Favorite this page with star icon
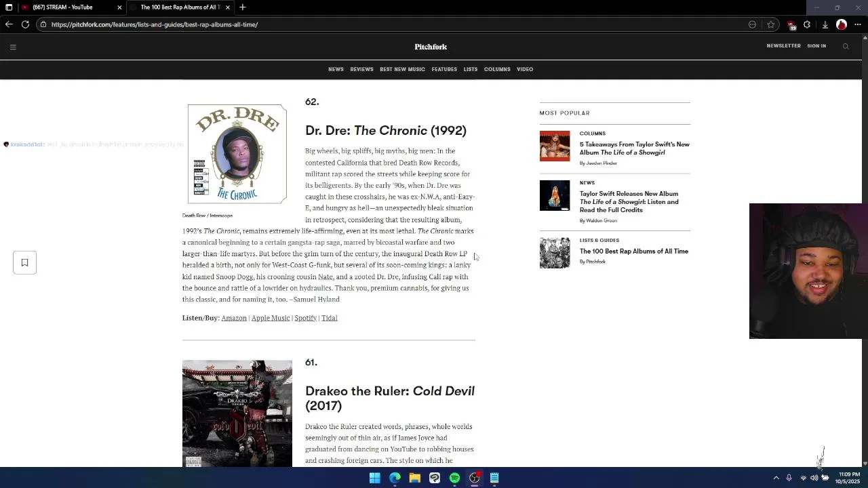 [770, 24]
